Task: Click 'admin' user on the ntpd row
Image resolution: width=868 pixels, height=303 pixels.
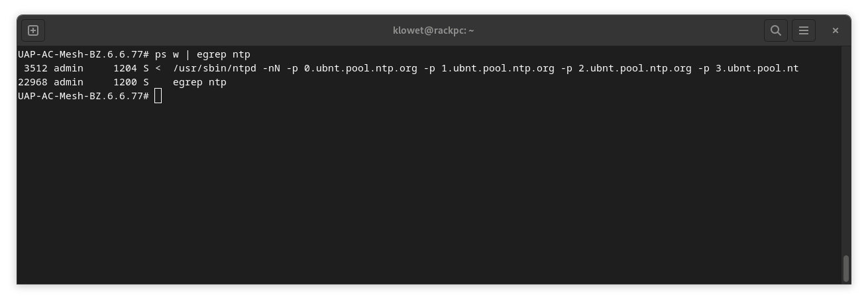Action: [x=68, y=69]
